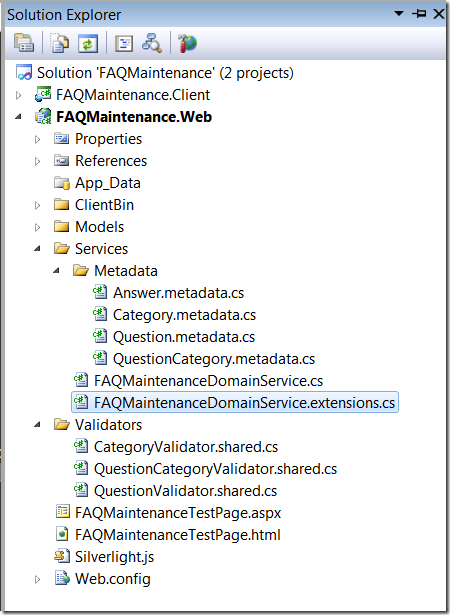
Task: Collapse the Services folder
Action: point(37,248)
